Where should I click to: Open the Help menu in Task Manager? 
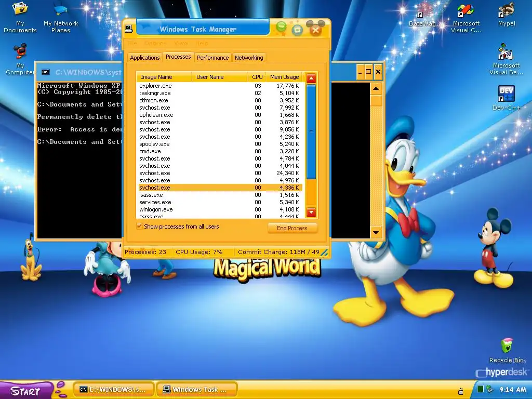202,43
